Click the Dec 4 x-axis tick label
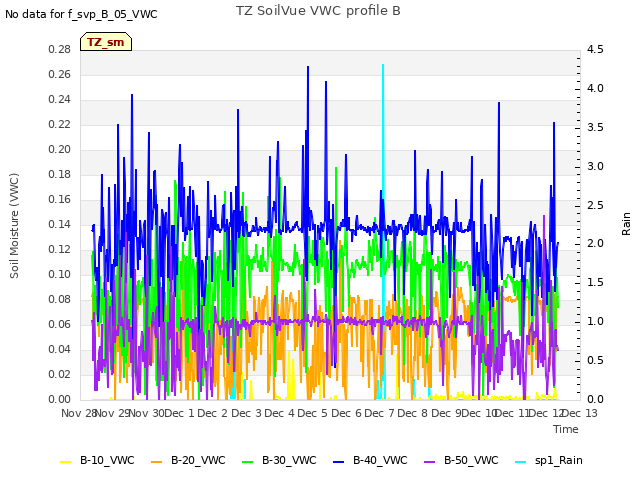The width and height of the screenshot is (640, 480). click(280, 413)
